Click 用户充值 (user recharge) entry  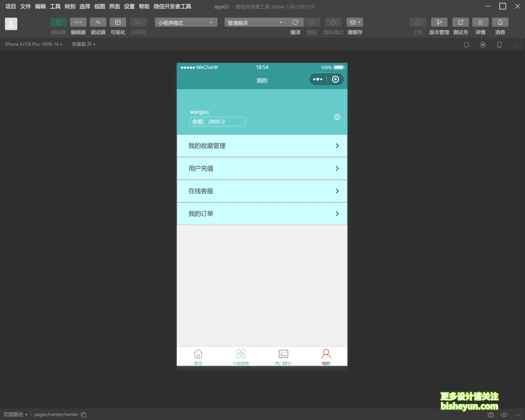262,168
